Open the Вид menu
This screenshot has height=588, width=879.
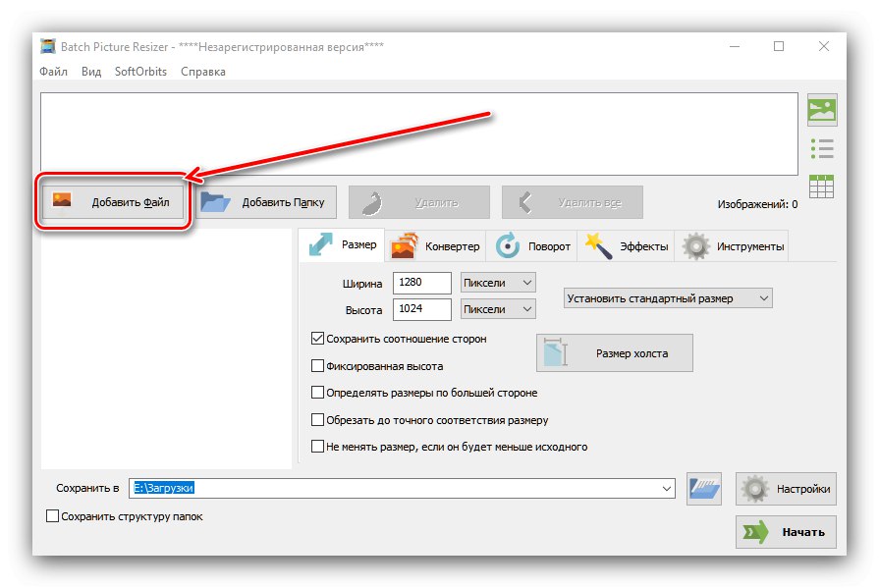[90, 72]
